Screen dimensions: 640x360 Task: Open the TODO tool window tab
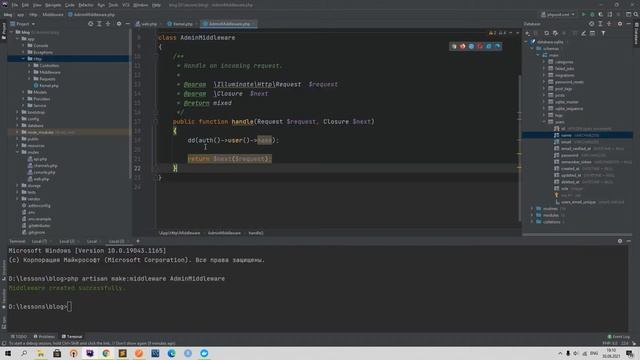[x=19, y=337]
